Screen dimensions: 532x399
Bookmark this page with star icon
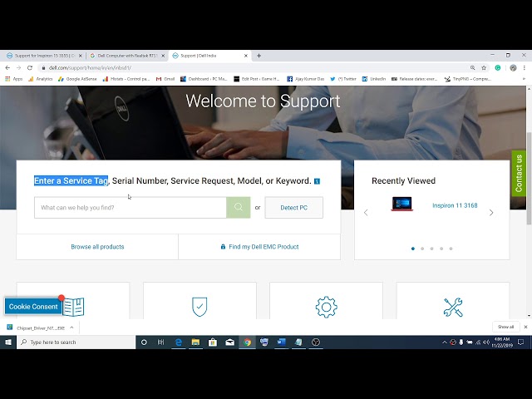[x=484, y=68]
